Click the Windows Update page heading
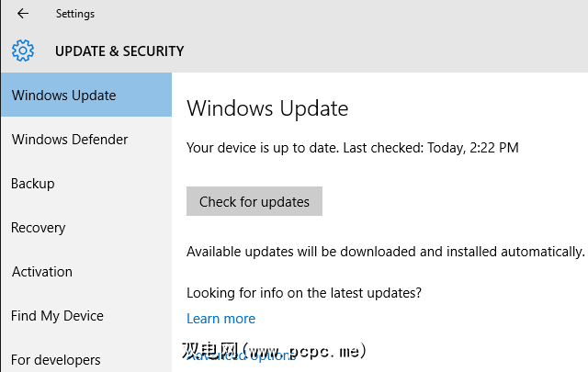 pyautogui.click(x=267, y=108)
